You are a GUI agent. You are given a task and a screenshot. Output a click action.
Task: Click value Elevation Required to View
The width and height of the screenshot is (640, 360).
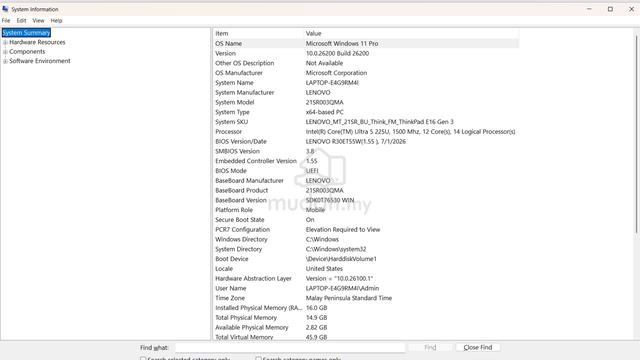click(343, 229)
